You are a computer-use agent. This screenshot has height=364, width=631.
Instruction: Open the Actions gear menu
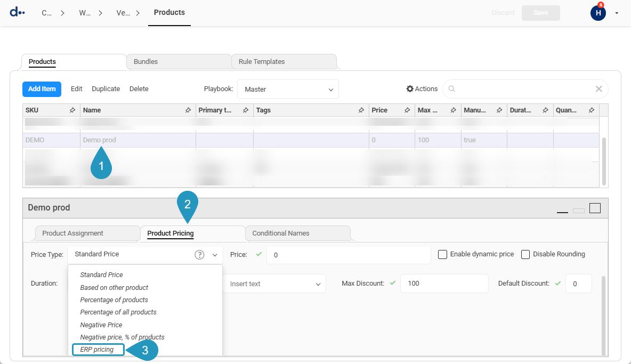click(422, 89)
